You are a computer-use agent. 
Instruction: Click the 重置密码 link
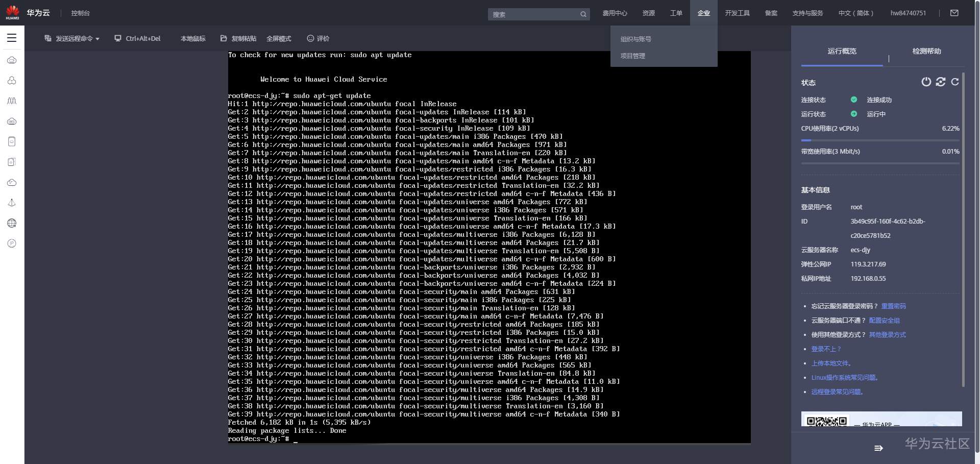point(893,306)
